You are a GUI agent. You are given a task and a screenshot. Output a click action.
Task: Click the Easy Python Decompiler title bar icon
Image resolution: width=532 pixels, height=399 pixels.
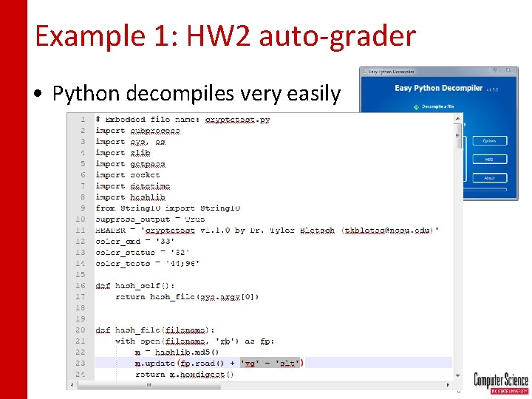[x=364, y=71]
